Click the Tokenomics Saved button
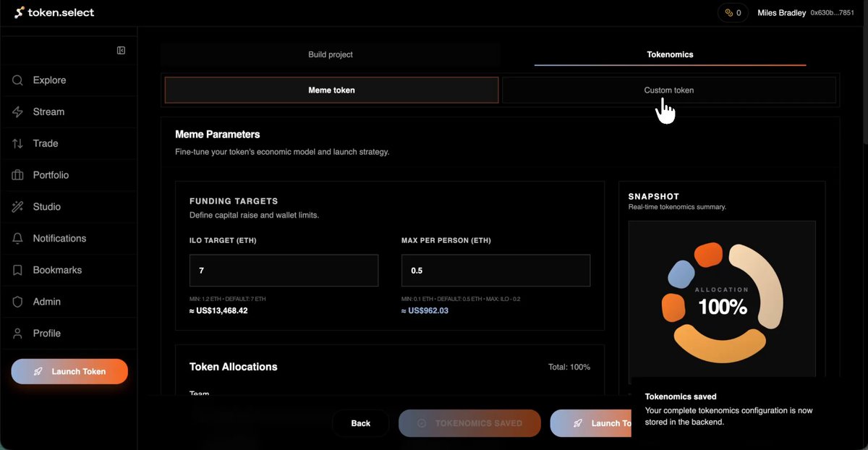 [x=469, y=423]
